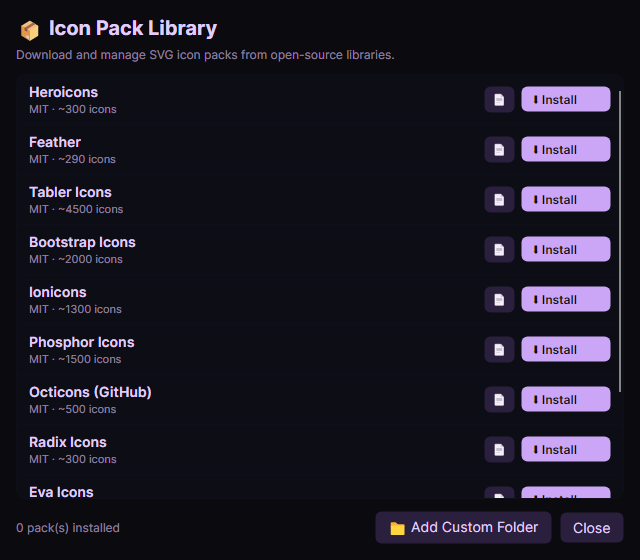Click Add Custom Folder button
This screenshot has width=640, height=560.
[x=463, y=527]
